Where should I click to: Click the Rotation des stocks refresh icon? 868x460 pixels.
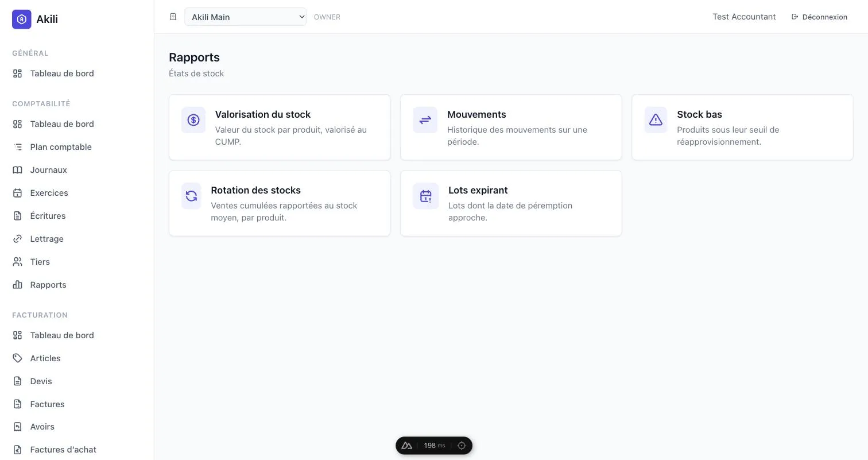tap(191, 196)
